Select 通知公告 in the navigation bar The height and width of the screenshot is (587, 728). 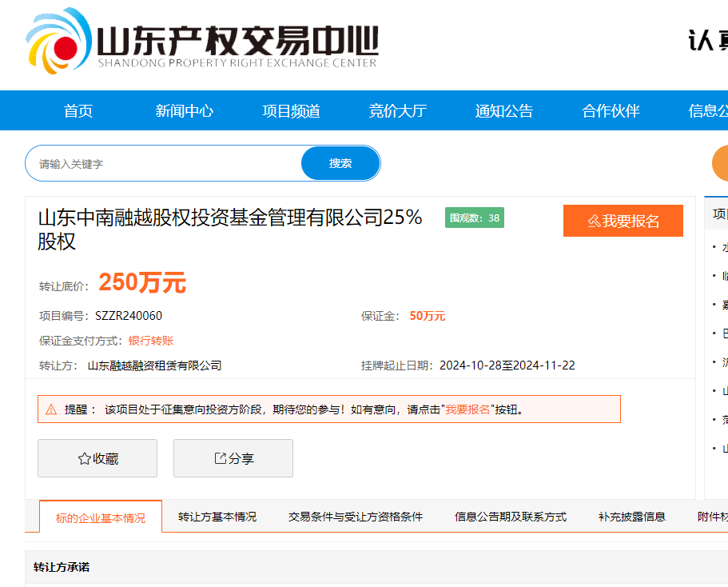[x=504, y=111]
